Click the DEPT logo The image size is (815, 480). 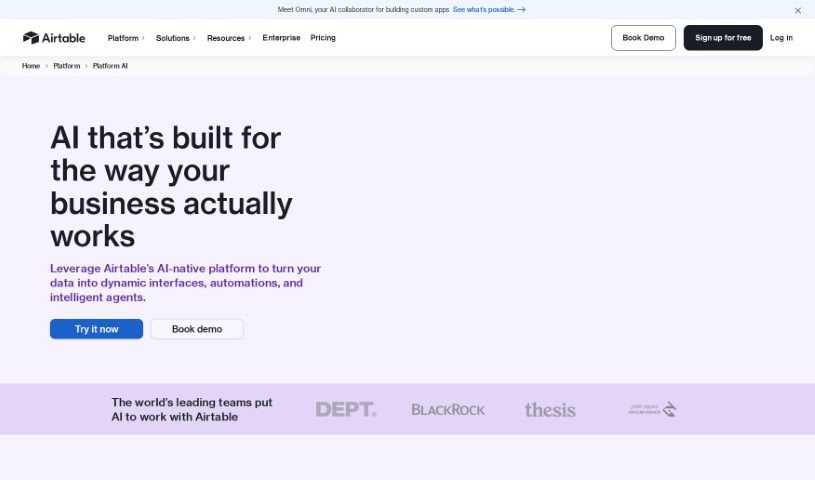tap(346, 409)
